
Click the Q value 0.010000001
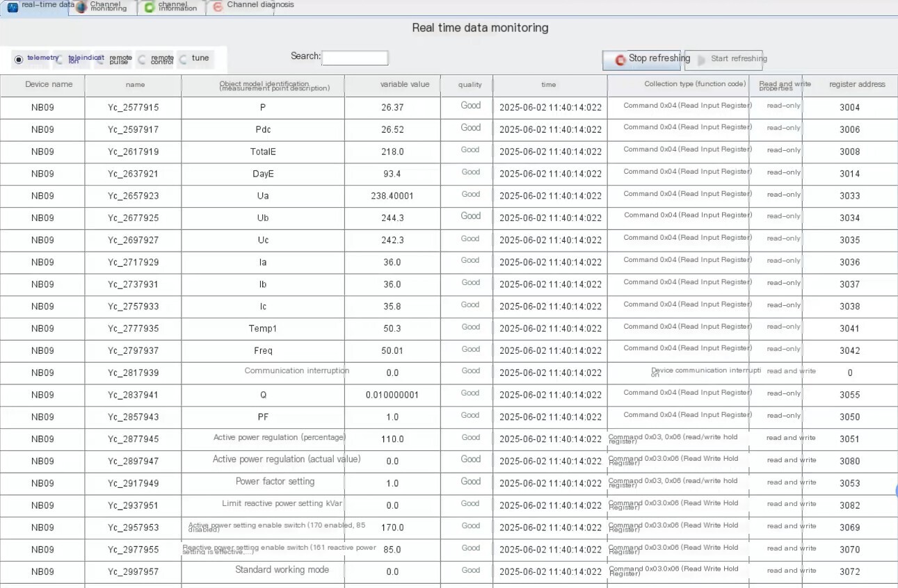coord(392,395)
